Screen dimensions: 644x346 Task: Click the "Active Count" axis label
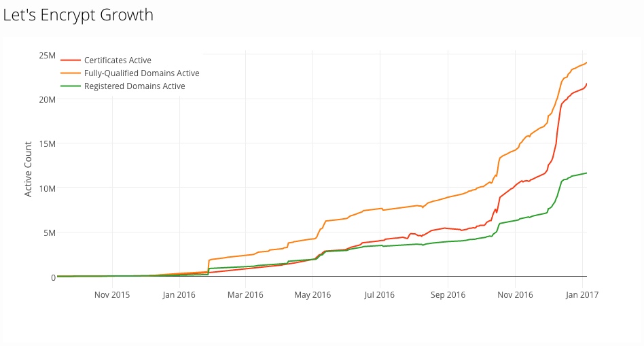click(x=28, y=169)
